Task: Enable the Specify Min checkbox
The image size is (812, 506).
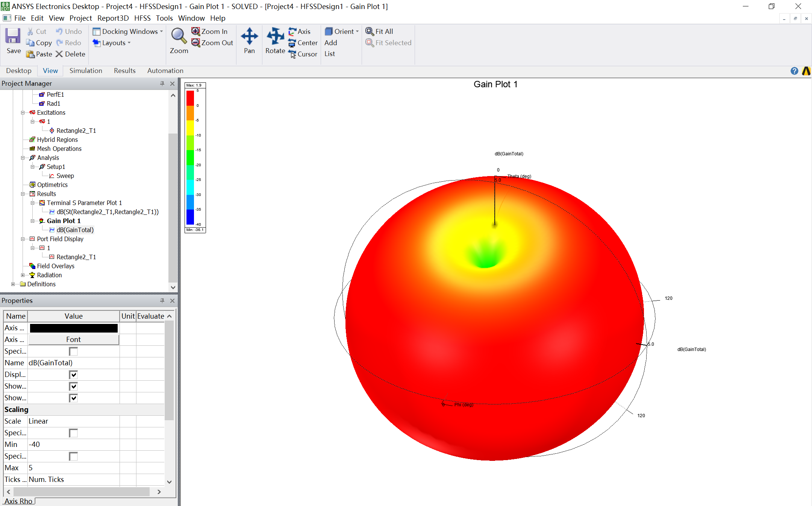Action: tap(73, 433)
